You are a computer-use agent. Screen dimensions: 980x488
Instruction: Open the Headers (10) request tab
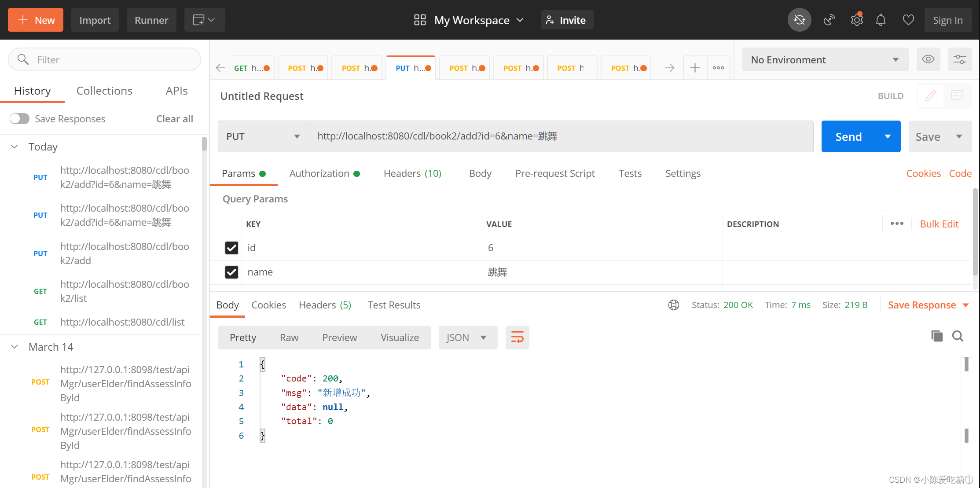coord(412,173)
